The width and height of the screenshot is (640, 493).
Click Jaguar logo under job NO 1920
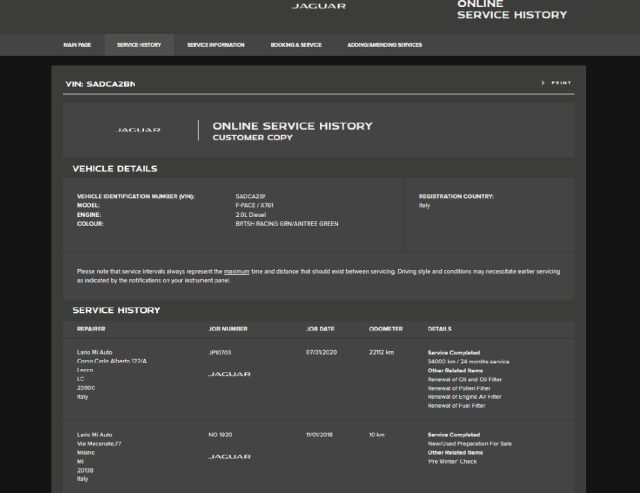[x=229, y=456]
